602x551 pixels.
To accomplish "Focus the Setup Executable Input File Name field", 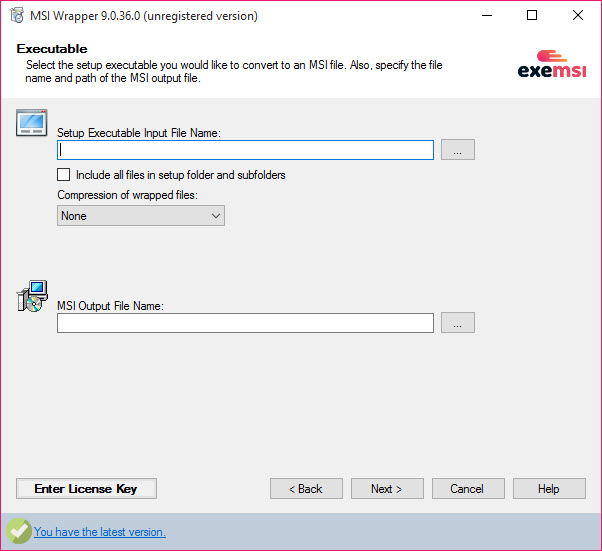I will [x=245, y=150].
